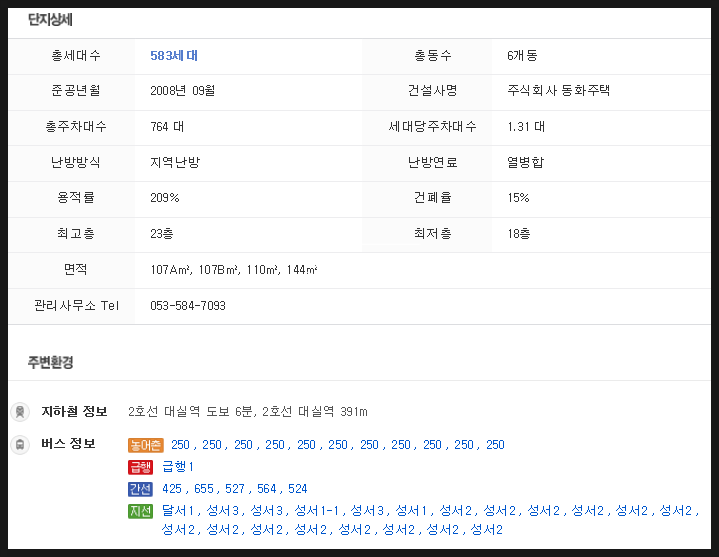Select the 1.31 대 value
This screenshot has width=719, height=557.
(526, 126)
